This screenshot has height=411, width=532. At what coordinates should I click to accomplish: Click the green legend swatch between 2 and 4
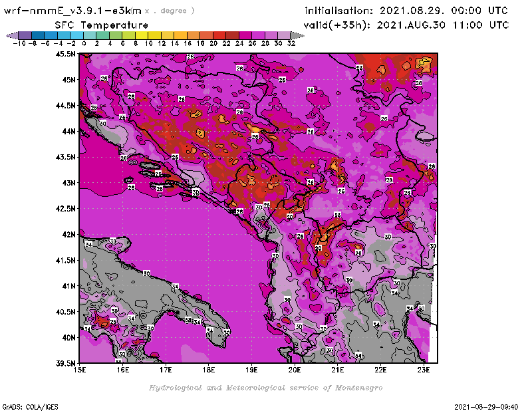point(103,35)
